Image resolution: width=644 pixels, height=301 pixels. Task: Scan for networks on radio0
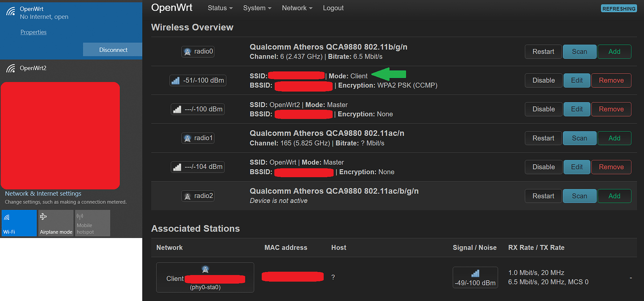click(579, 52)
